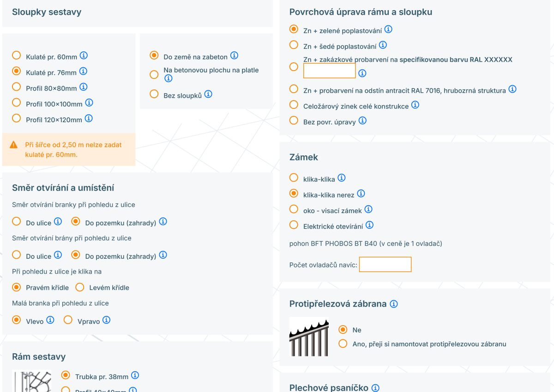Select Profil 80×80mm radio option
Screen dimensions: 554x392
coord(17,87)
